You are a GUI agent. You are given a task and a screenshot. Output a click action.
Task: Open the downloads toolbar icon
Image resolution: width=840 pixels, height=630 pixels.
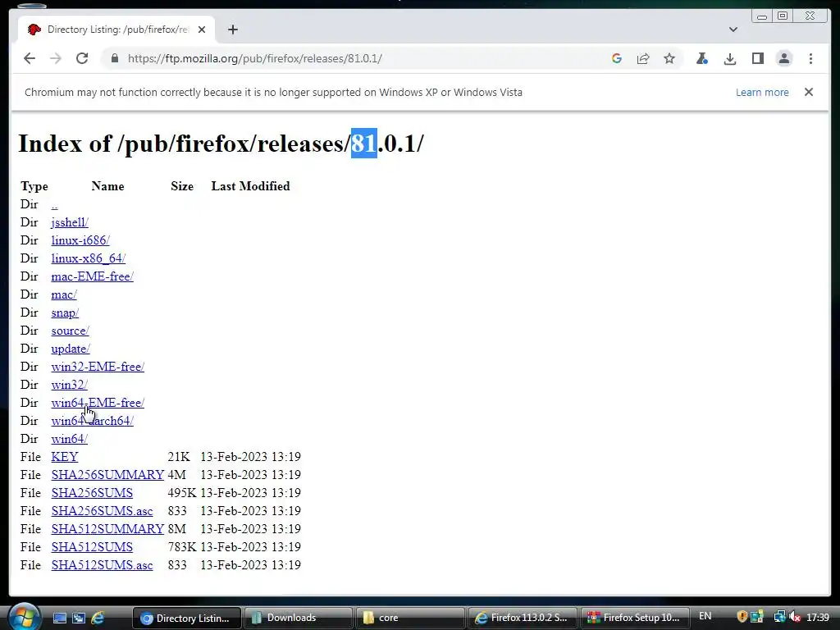(x=729, y=58)
